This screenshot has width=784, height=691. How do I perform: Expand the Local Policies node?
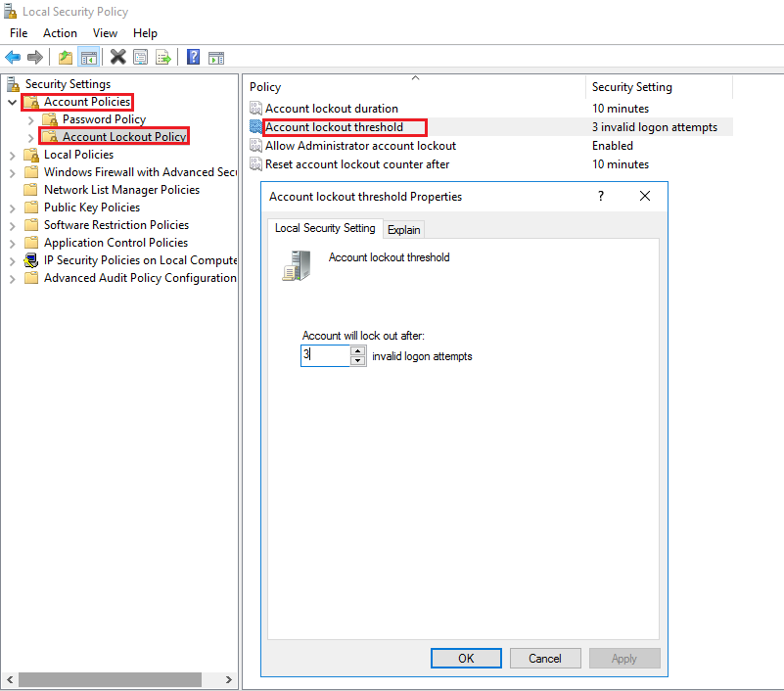(13, 156)
